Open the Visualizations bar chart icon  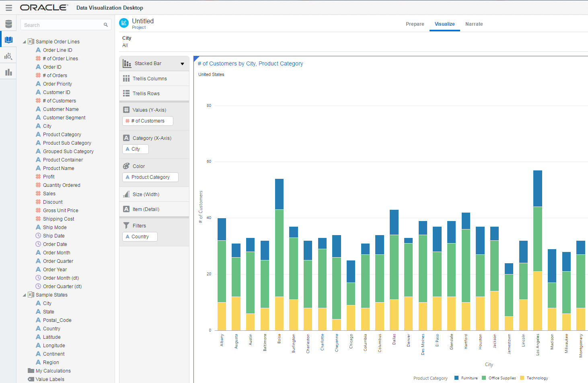point(8,72)
